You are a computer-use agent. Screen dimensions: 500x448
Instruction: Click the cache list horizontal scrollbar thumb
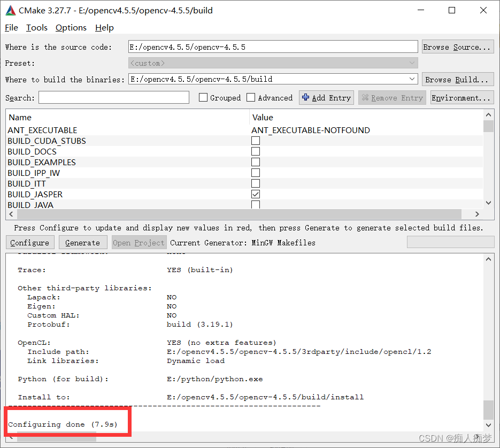(x=239, y=214)
